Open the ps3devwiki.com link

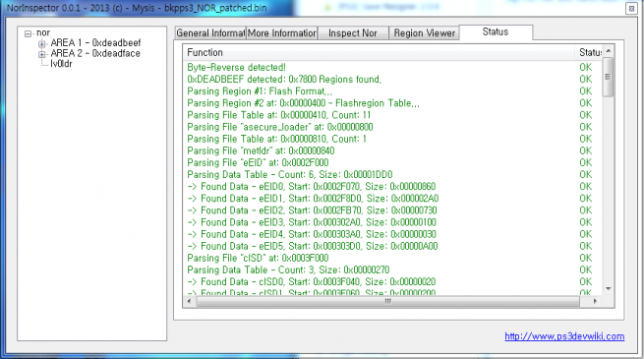[564, 336]
